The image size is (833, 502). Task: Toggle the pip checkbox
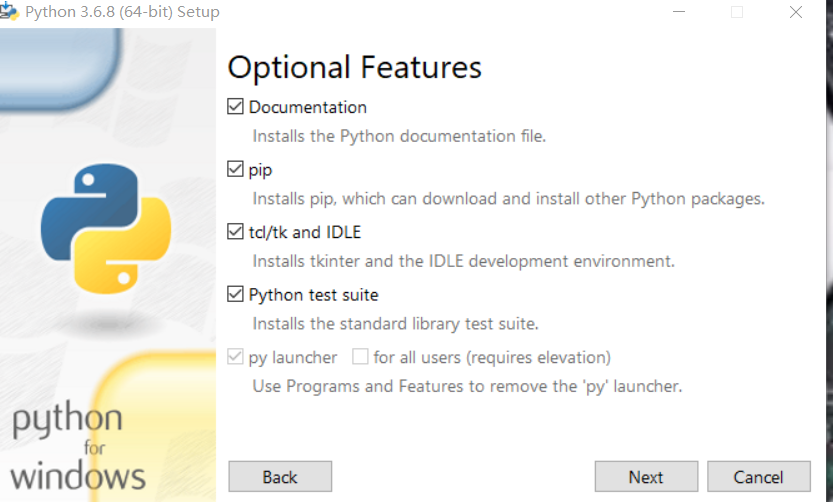click(x=236, y=170)
